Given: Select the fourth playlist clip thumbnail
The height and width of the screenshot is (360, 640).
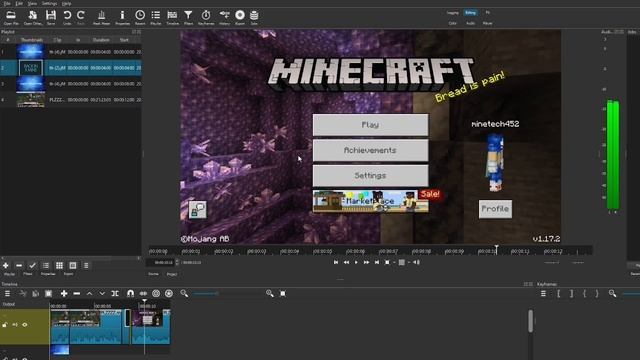Looking at the screenshot, I should tap(31, 100).
